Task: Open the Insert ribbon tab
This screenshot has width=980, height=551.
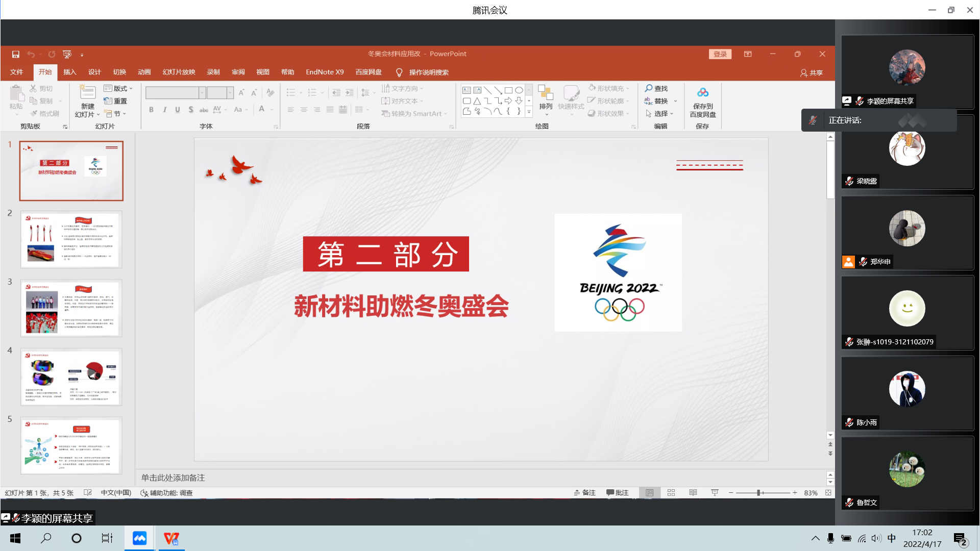Action: (69, 72)
